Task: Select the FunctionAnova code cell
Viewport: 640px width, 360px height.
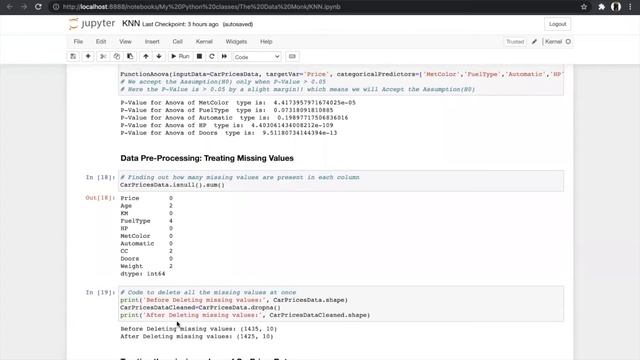Action: [x=341, y=80]
